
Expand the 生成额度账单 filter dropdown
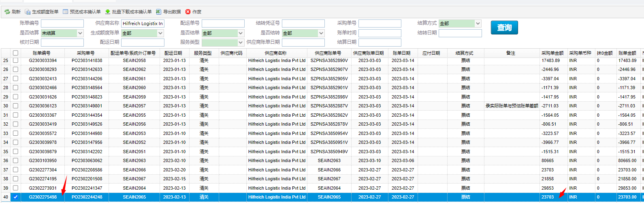(160, 33)
